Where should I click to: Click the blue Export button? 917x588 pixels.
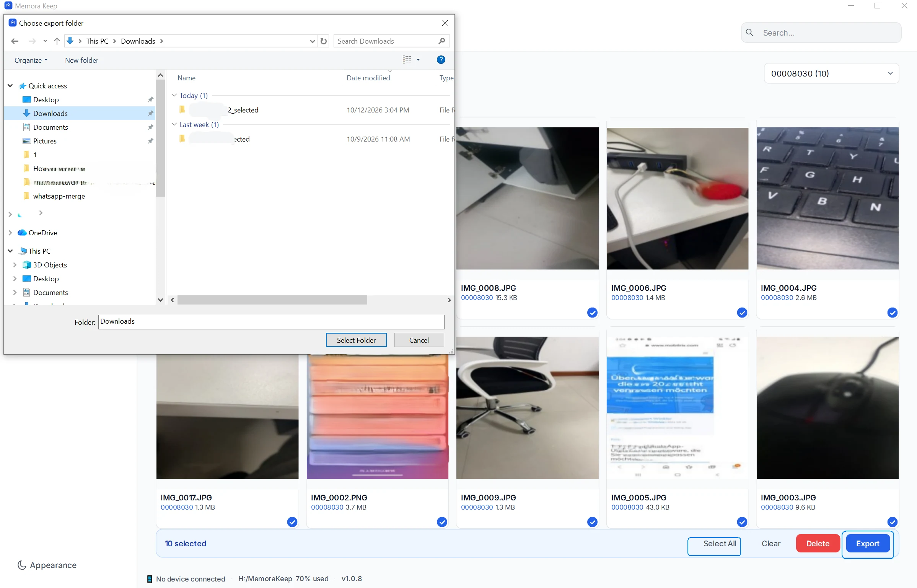click(868, 544)
